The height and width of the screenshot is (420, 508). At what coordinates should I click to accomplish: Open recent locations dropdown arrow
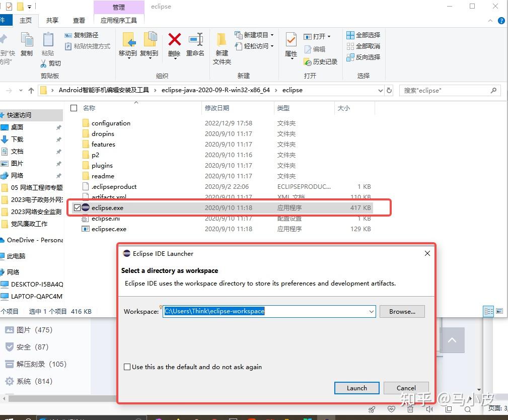tap(21, 91)
